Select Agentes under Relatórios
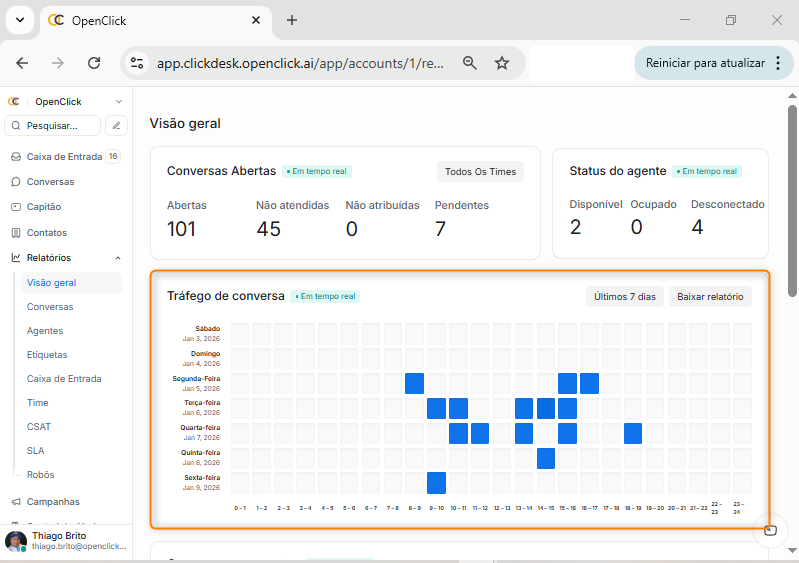 tap(45, 331)
